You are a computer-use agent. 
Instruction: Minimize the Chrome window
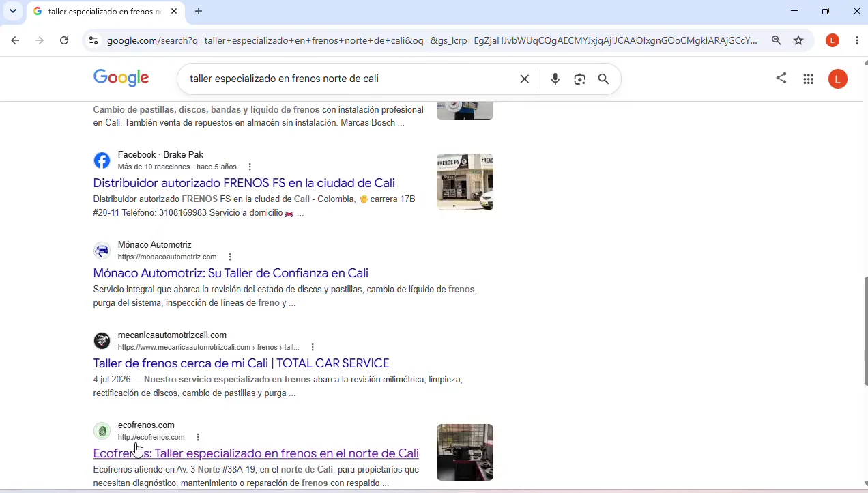pyautogui.click(x=794, y=11)
